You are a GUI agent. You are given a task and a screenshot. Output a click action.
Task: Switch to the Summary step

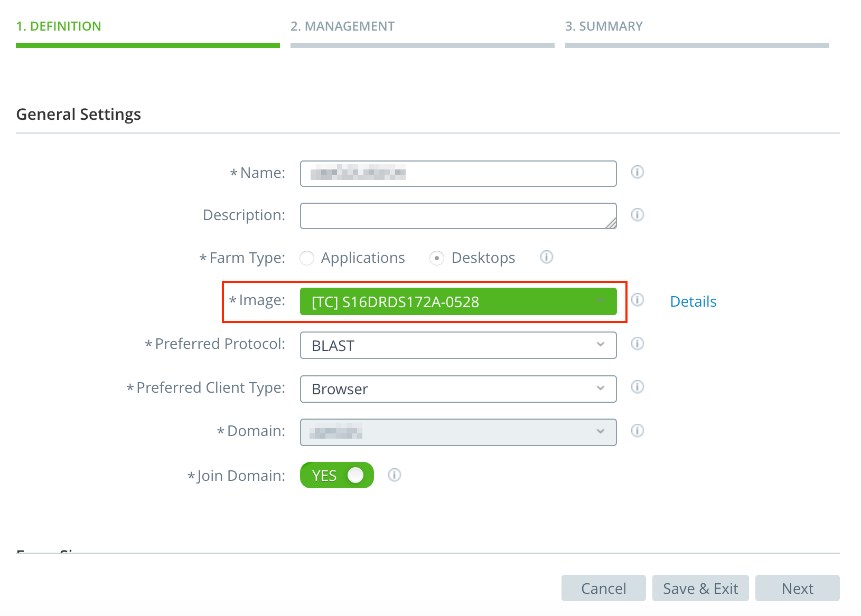pyautogui.click(x=604, y=26)
